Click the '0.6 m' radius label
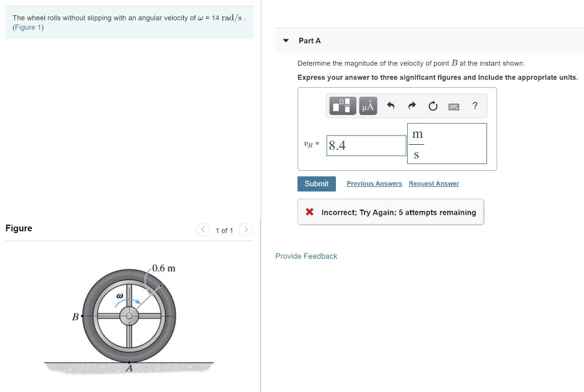584x392 pixels. click(x=164, y=268)
